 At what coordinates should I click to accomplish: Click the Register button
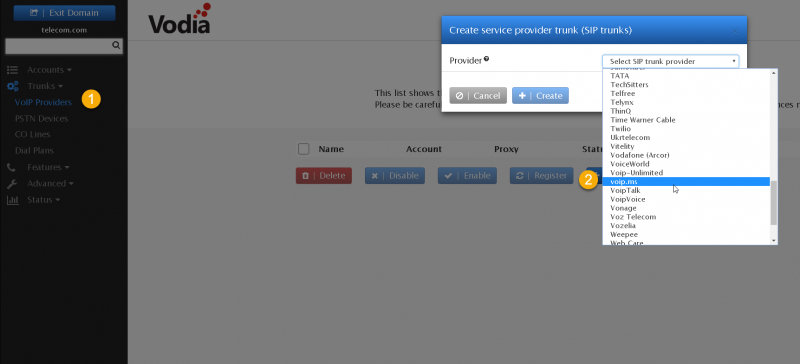[x=541, y=176]
